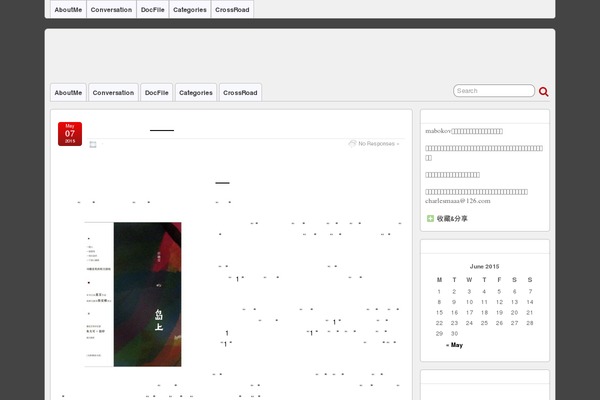Image resolution: width=600 pixels, height=400 pixels.
Task: Click calendar day 24
Action: tap(469, 323)
